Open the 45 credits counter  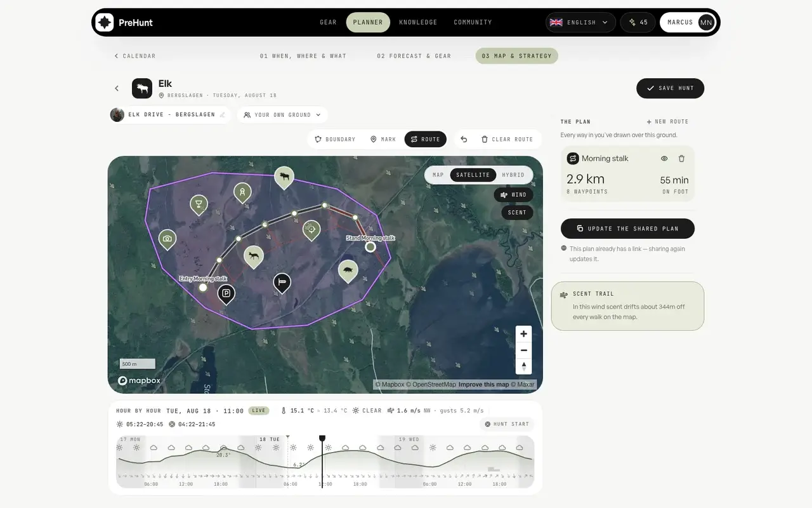tap(638, 22)
